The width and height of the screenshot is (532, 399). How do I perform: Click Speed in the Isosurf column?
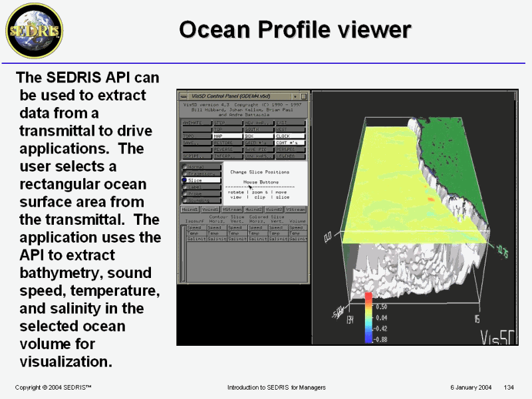click(x=196, y=227)
